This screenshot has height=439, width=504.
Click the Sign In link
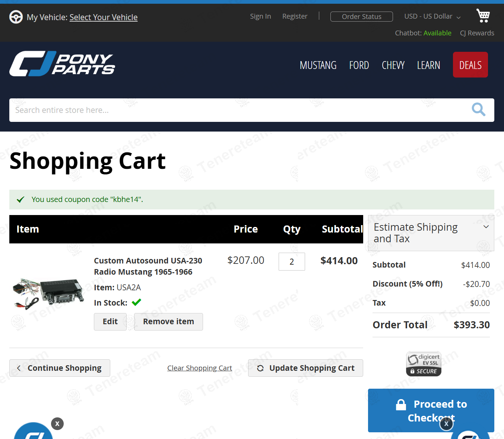click(260, 16)
